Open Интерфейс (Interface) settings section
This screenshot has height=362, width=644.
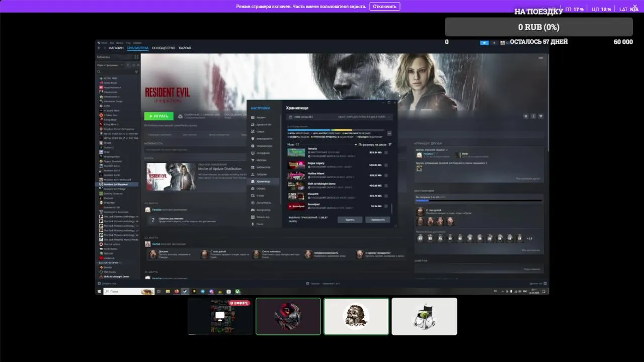264,153
